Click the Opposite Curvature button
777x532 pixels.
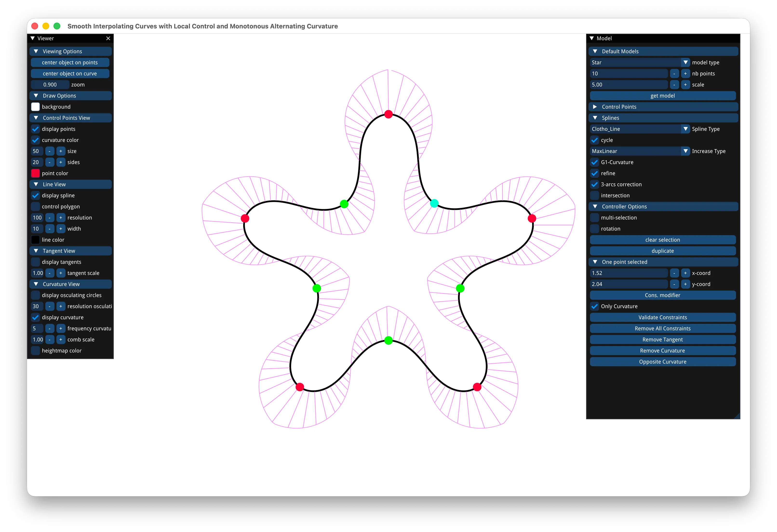[x=663, y=362]
